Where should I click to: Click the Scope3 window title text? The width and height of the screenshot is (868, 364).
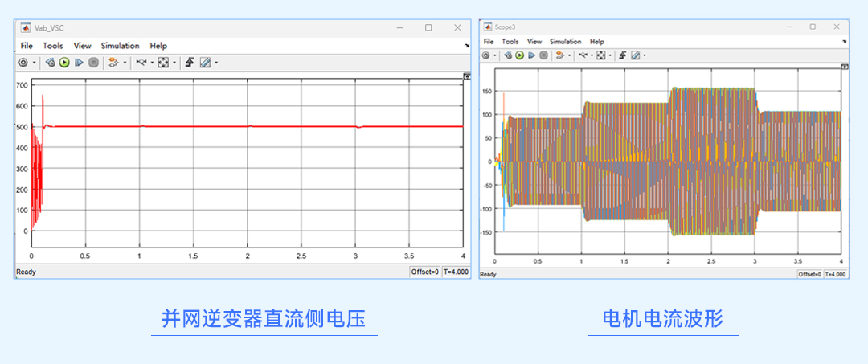pyautogui.click(x=505, y=27)
